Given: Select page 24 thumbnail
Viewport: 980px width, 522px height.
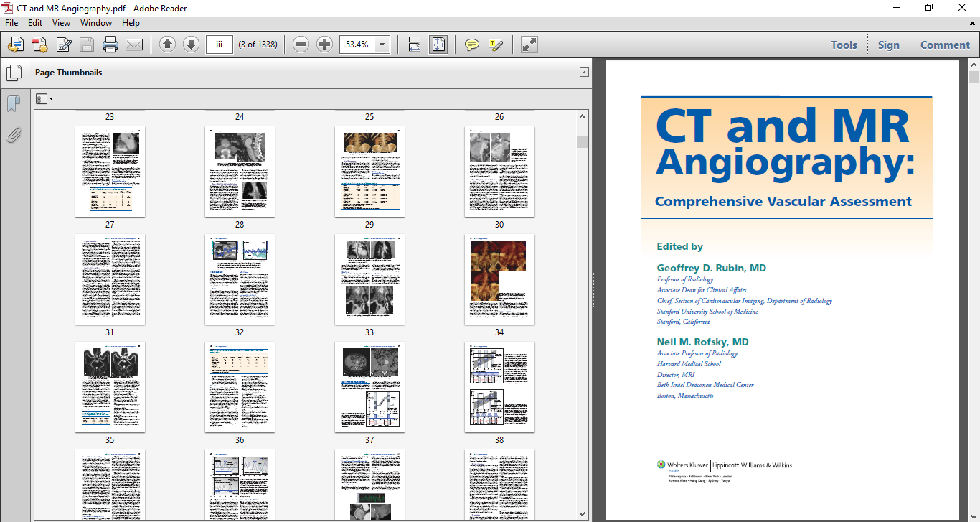Looking at the screenshot, I should point(240,116).
